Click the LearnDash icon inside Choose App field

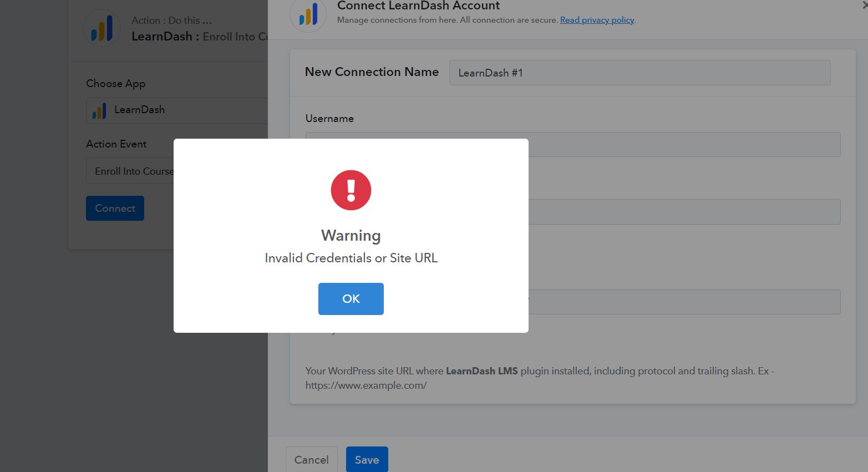tap(99, 110)
